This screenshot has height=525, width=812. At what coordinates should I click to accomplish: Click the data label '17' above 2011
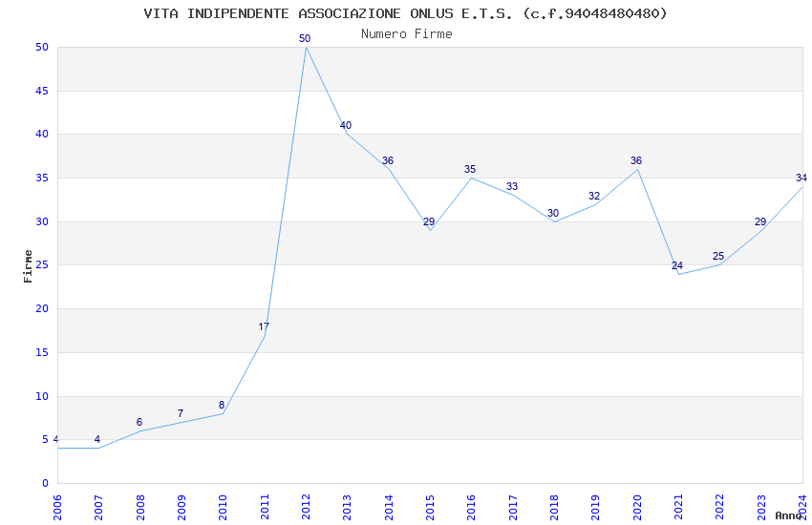[264, 326]
